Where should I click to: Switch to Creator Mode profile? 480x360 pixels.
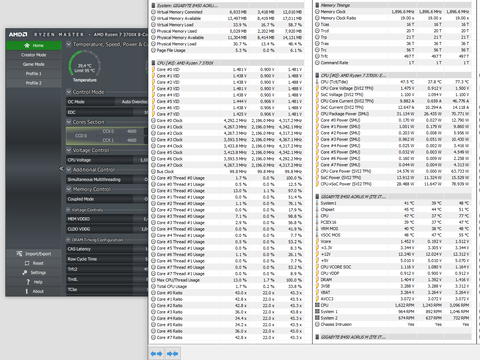[34, 55]
